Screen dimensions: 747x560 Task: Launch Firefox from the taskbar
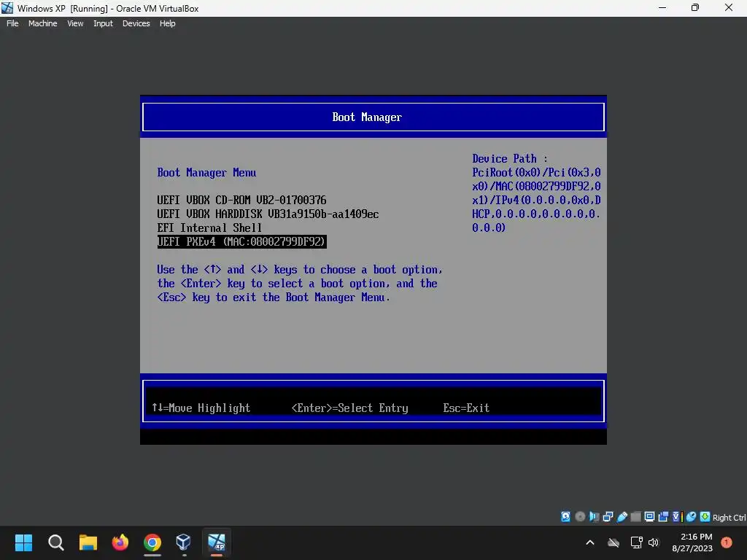pyautogui.click(x=120, y=542)
